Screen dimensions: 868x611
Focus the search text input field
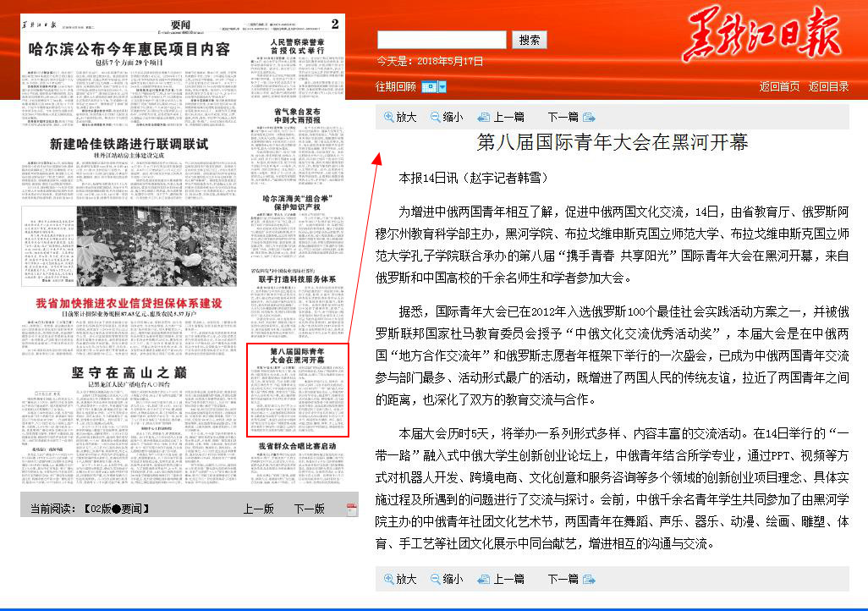coord(441,40)
